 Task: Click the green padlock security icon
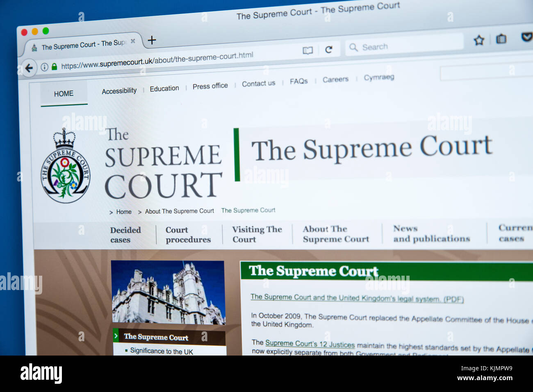pos(54,66)
